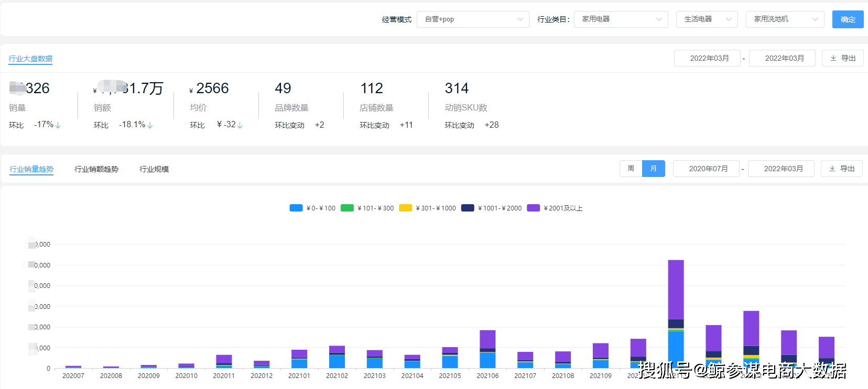Click the 均价 value 2566

[x=212, y=88]
